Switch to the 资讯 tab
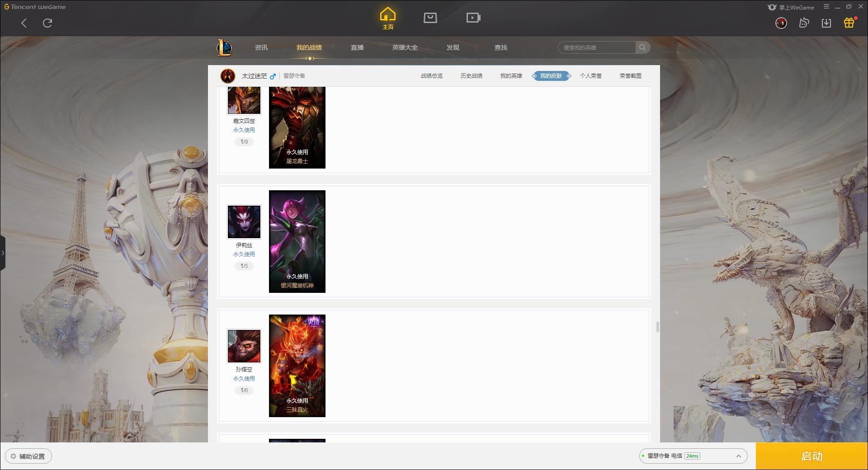This screenshot has width=868, height=470. [261, 47]
